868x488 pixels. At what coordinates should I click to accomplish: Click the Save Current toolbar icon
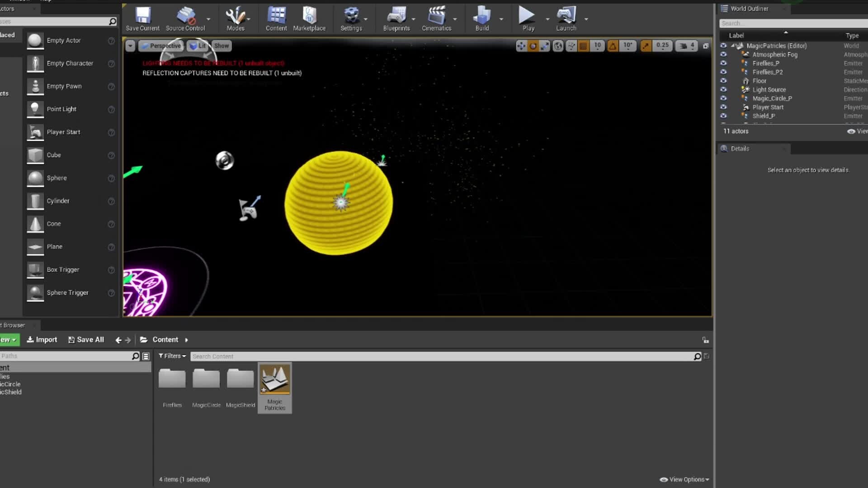(x=142, y=19)
